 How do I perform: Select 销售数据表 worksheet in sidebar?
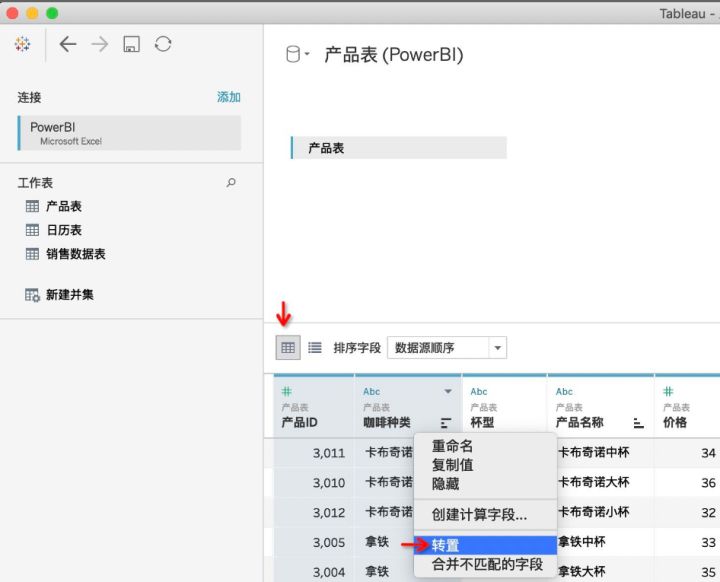tap(75, 254)
